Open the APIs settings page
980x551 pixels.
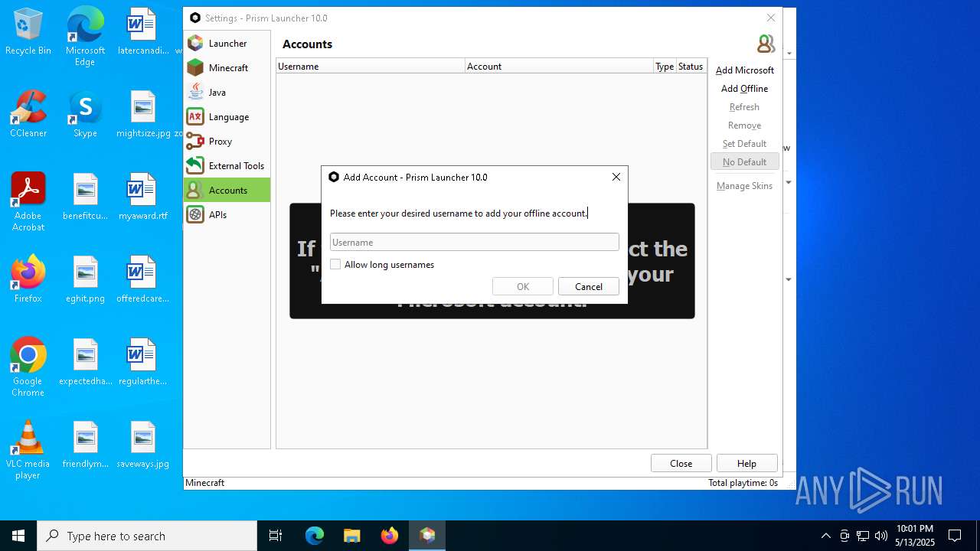tap(227, 215)
